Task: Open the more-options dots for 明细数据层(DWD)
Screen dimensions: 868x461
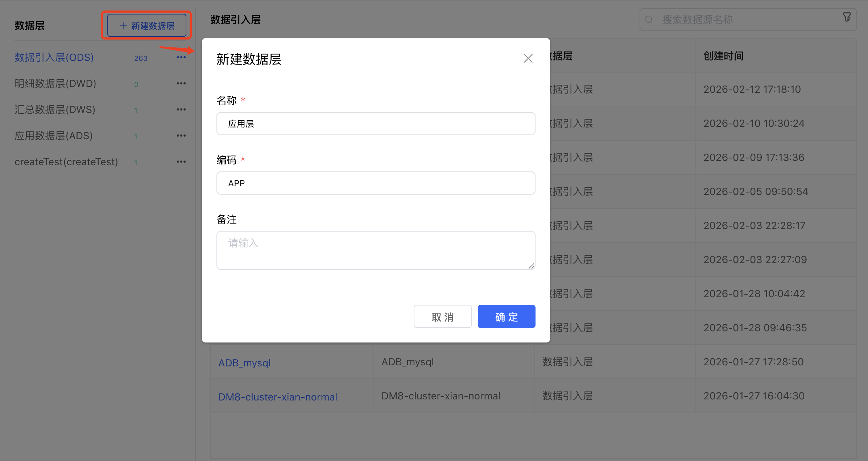Action: (x=181, y=84)
